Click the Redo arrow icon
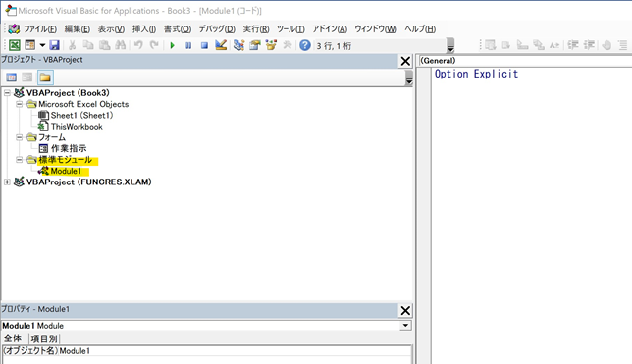 154,45
